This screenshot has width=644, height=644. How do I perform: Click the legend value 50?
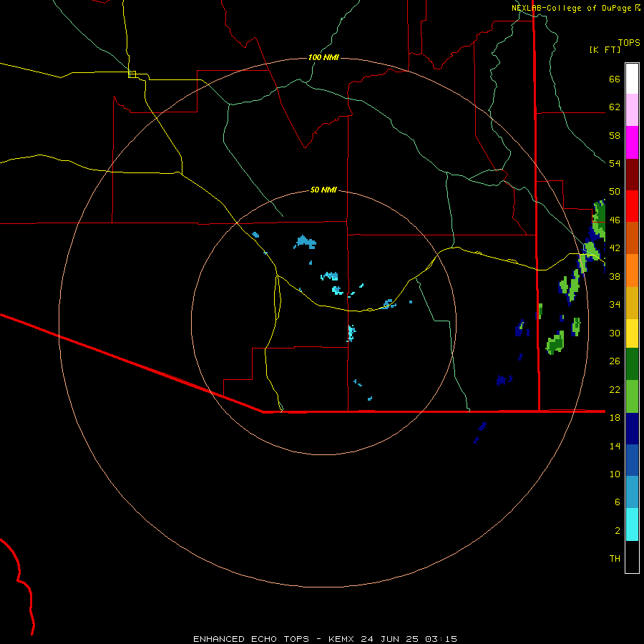click(x=615, y=192)
